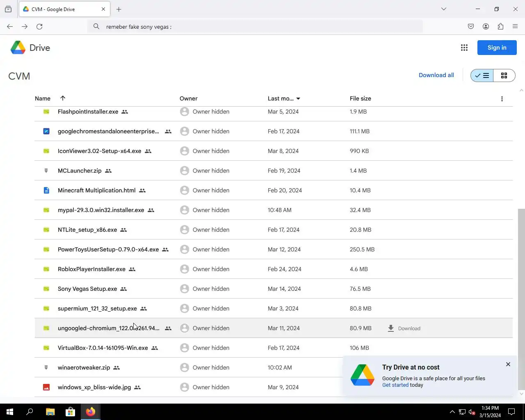The width and height of the screenshot is (525, 420).
Task: Click the File size column header
Action: (361, 98)
